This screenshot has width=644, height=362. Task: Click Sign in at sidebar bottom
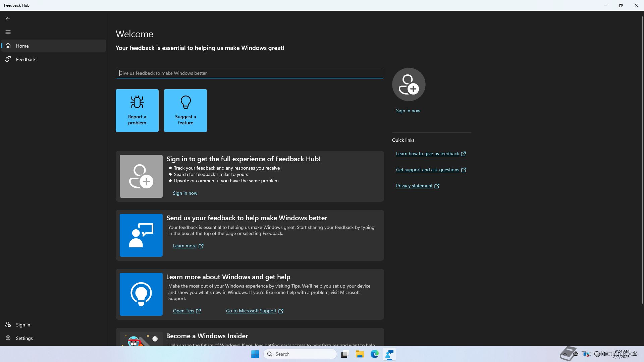(x=23, y=325)
